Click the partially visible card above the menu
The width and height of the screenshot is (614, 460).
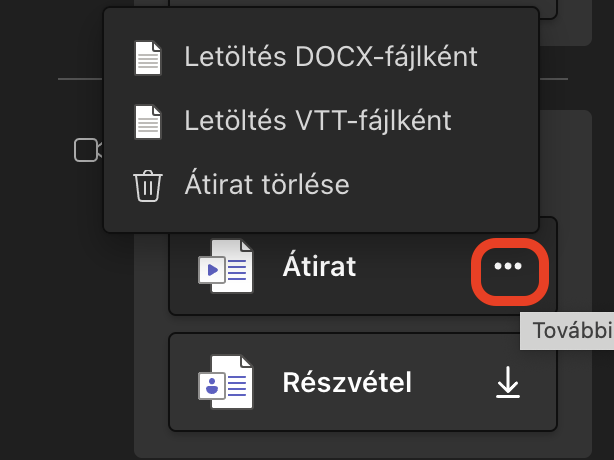pos(548,9)
